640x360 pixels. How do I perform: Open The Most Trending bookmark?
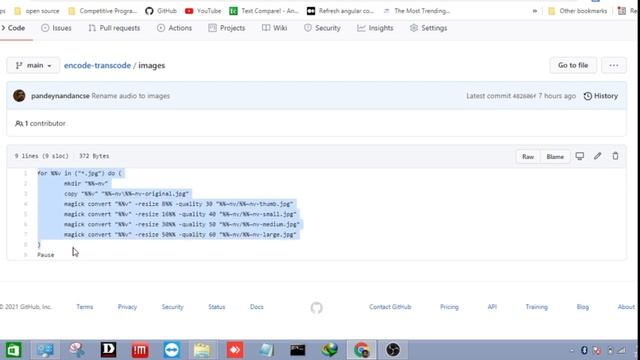coord(416,11)
